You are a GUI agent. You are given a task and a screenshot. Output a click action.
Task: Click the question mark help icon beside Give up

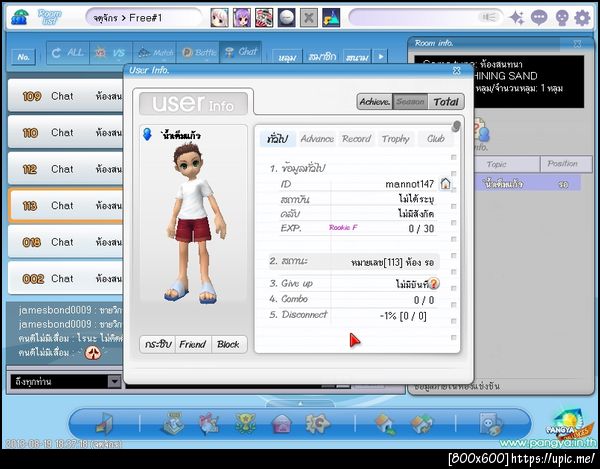point(433,284)
